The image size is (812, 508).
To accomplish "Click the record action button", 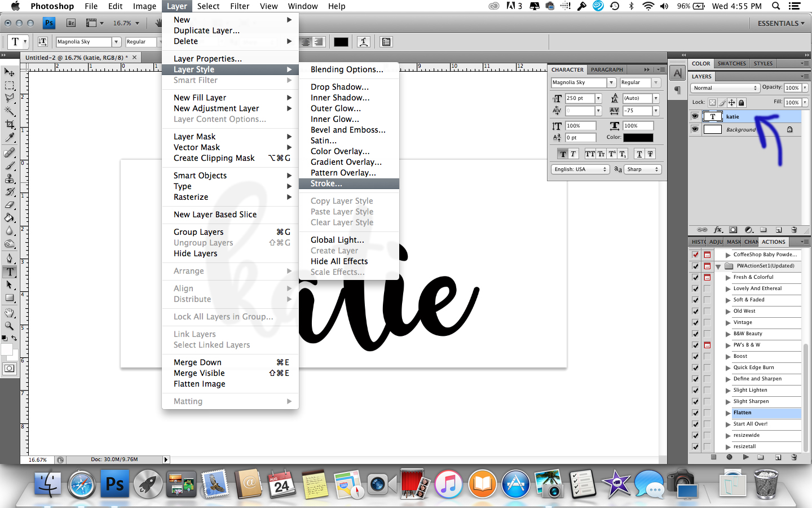I will pyautogui.click(x=730, y=457).
